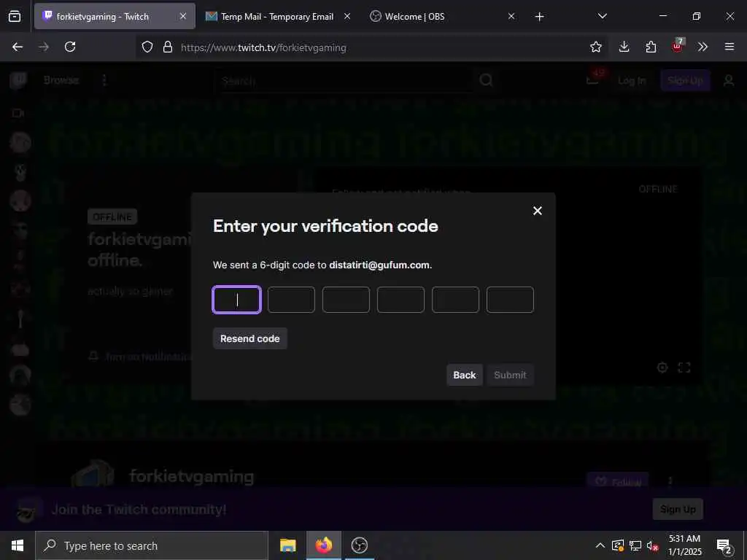Close the Temp Mail tab
The image size is (747, 560).
pos(347,16)
